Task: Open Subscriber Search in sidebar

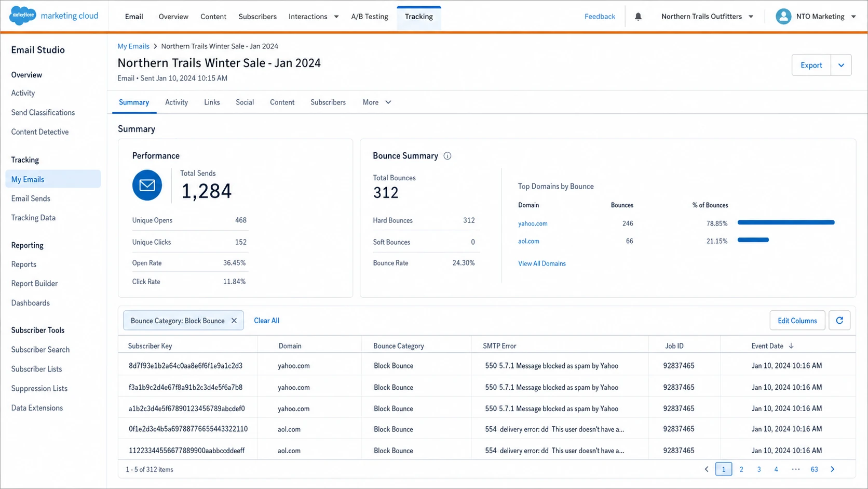Action: click(40, 350)
